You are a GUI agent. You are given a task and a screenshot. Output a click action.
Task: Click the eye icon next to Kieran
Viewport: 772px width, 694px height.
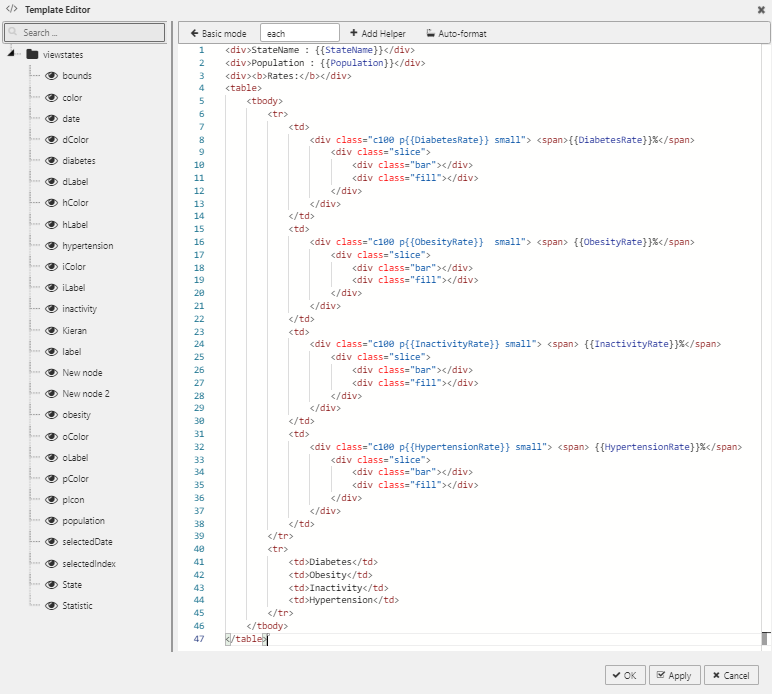click(x=52, y=330)
